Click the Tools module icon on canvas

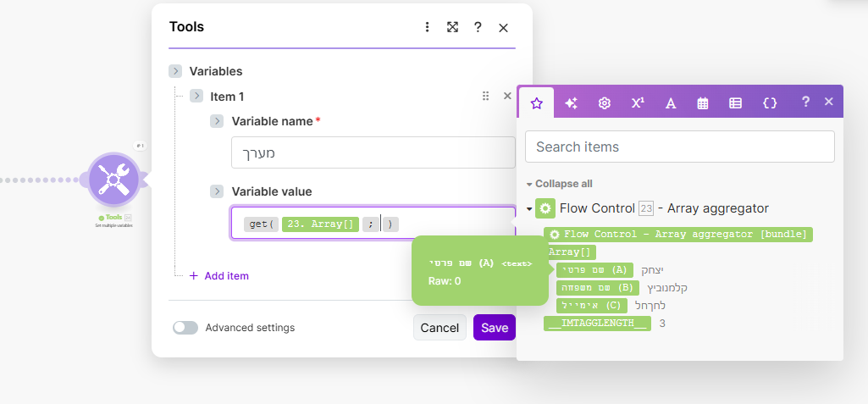click(x=113, y=179)
